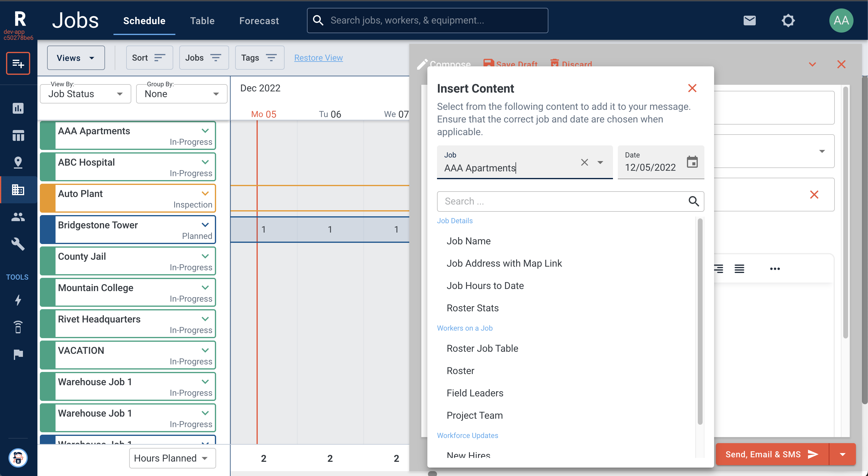Select Job Address with Map Link
The height and width of the screenshot is (476, 868).
(504, 263)
